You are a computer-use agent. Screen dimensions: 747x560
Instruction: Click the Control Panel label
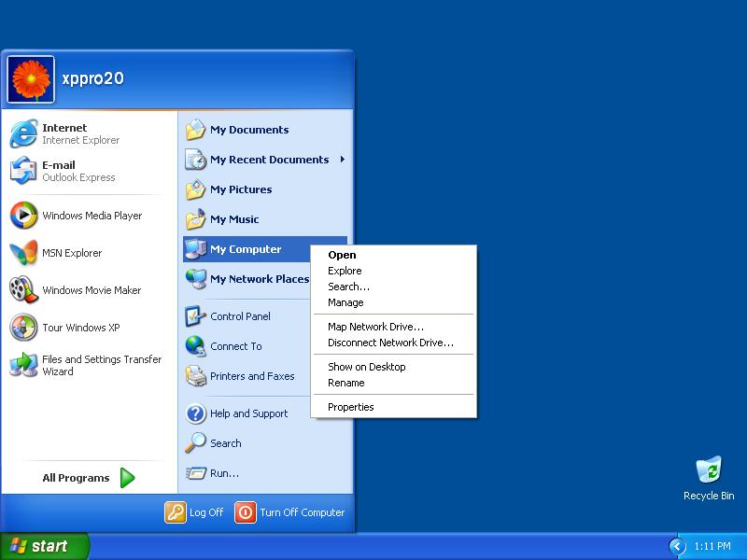tap(240, 316)
